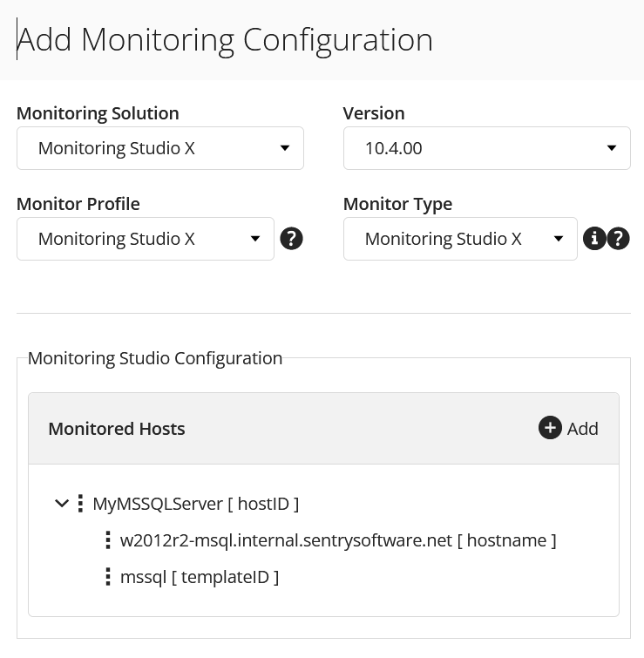
Task: Open the Monitor Profile dropdown
Action: pyautogui.click(x=146, y=239)
